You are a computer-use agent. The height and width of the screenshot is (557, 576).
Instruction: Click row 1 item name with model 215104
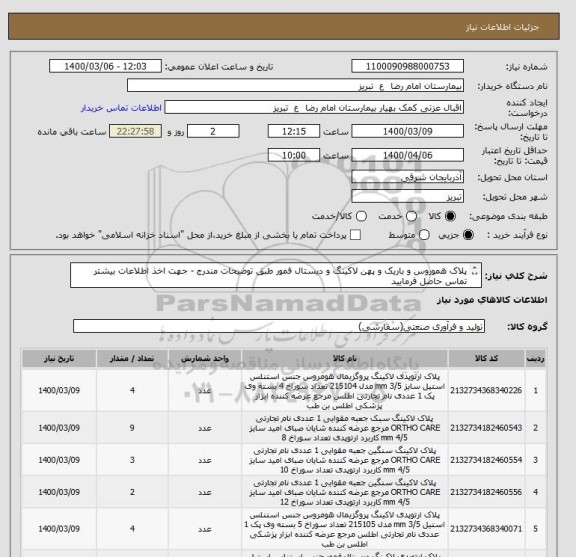pyautogui.click(x=345, y=391)
